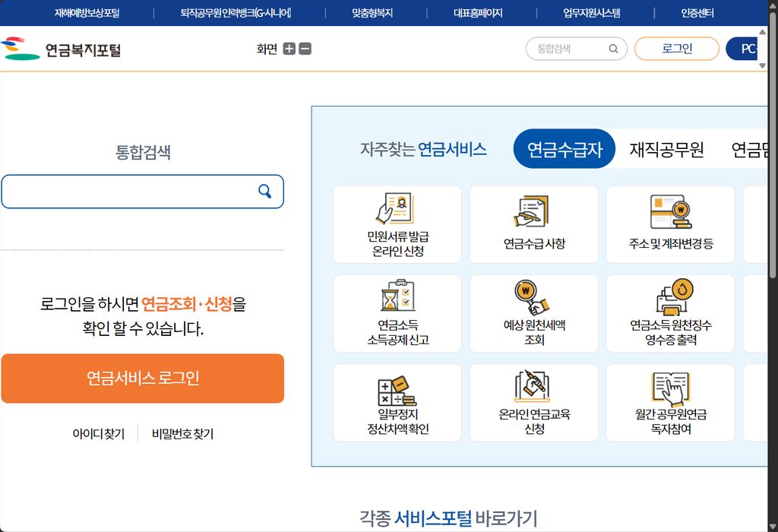Viewport: 778px width, 532px height.
Task: Click the partially visible PC button
Action: 742,49
